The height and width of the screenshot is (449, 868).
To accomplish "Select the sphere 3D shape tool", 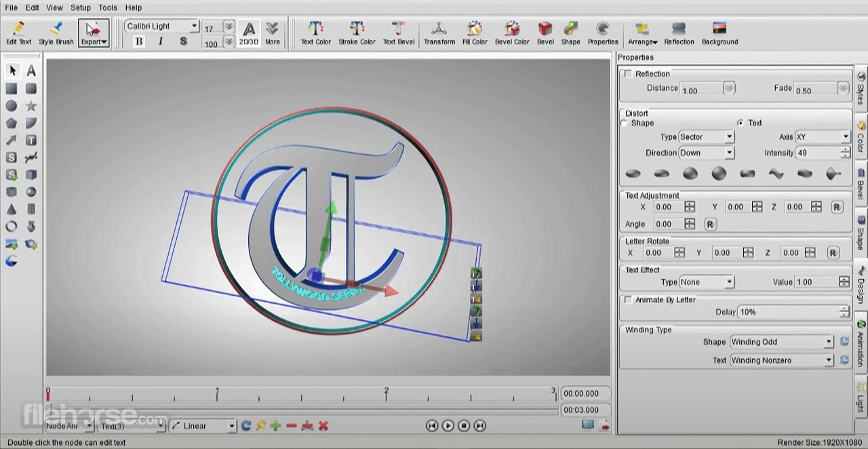I will click(31, 193).
